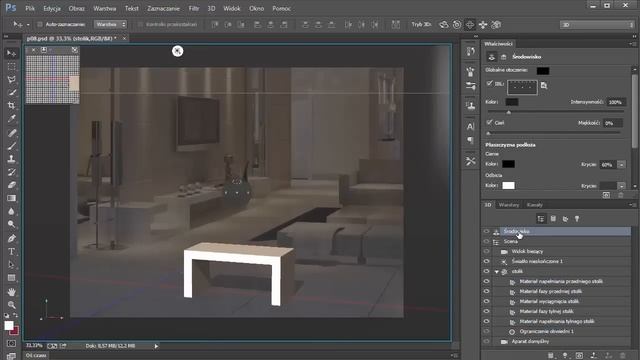This screenshot has width=640, height=360.
Task: Click the 3D scale object mode icon
Action: coord(496,25)
